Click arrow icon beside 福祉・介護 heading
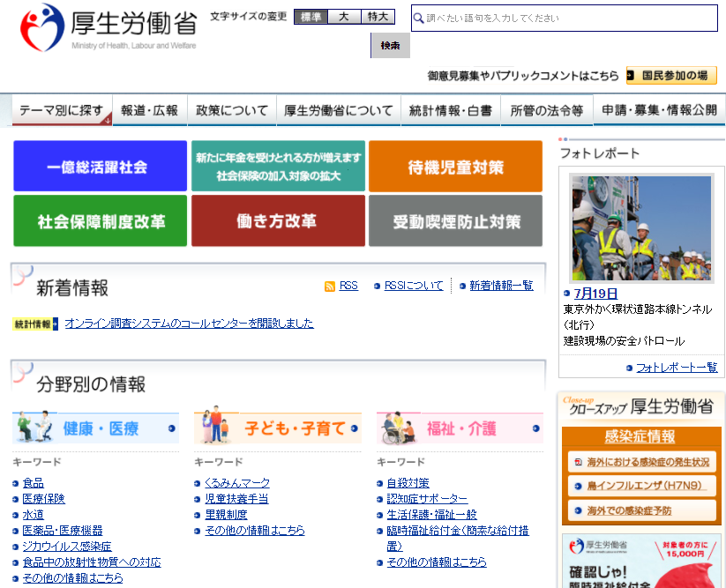This screenshot has height=588, width=726. 535,428
